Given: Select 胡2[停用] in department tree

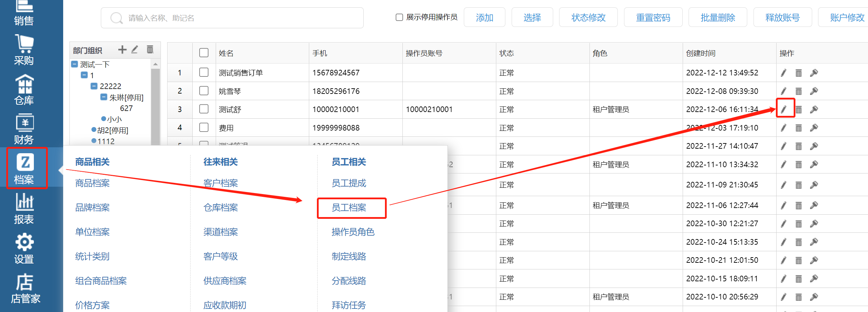Looking at the screenshot, I should 113,130.
